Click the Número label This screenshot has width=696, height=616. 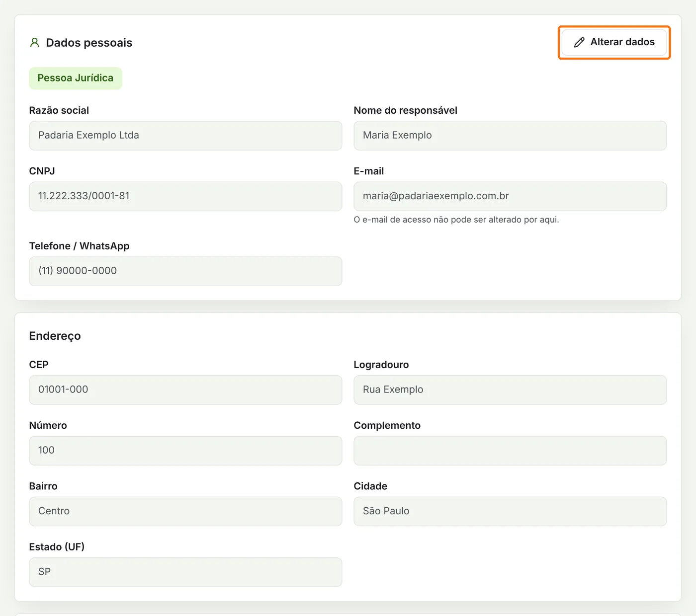coord(48,425)
